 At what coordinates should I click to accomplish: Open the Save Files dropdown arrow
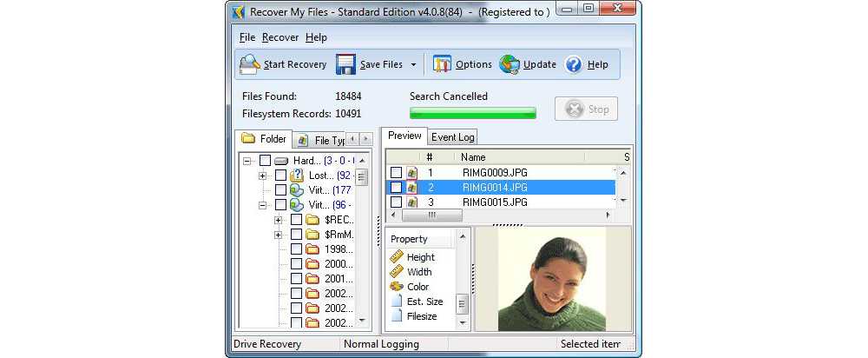[414, 65]
